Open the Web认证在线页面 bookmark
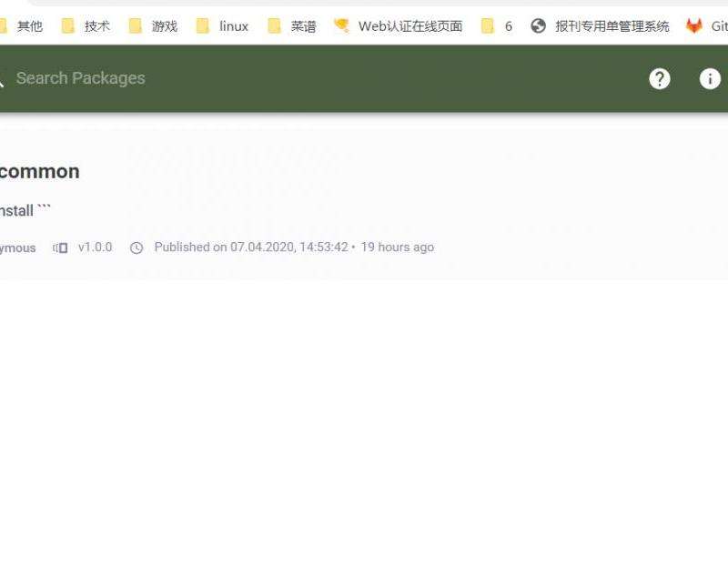Image resolution: width=728 pixels, height=586 pixels. point(399,26)
